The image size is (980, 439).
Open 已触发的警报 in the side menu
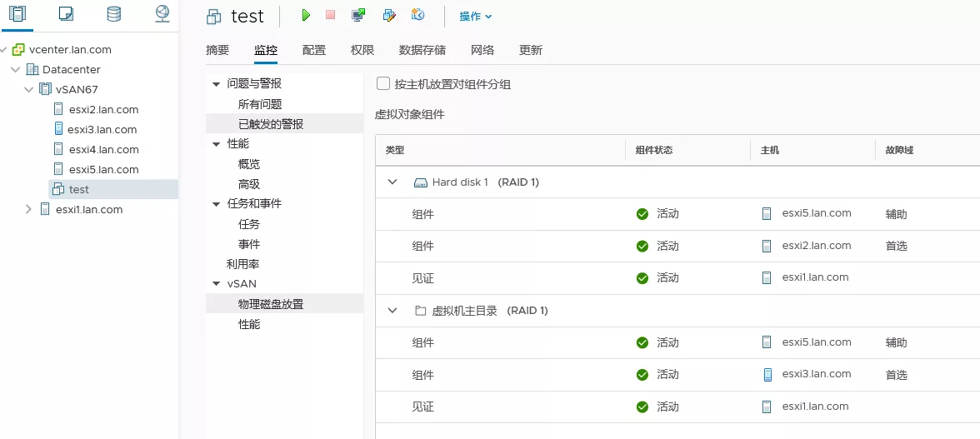tap(271, 124)
